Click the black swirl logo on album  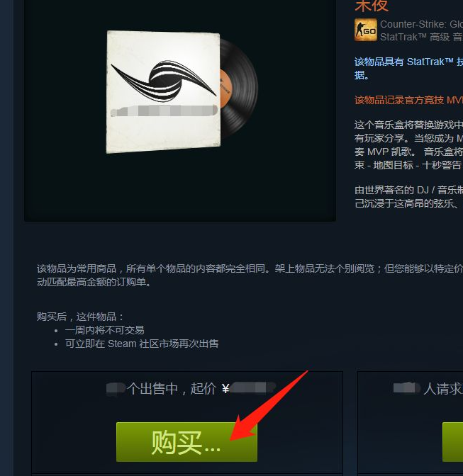[x=164, y=81]
